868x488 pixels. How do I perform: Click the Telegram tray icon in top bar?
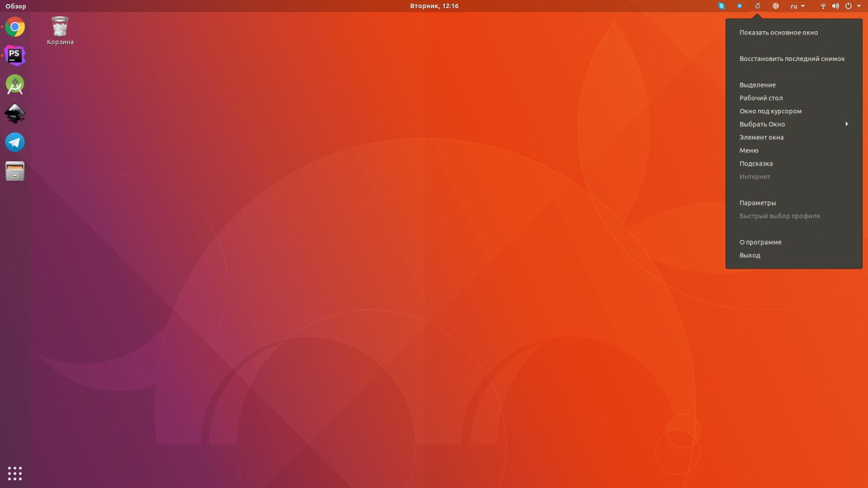coord(739,6)
